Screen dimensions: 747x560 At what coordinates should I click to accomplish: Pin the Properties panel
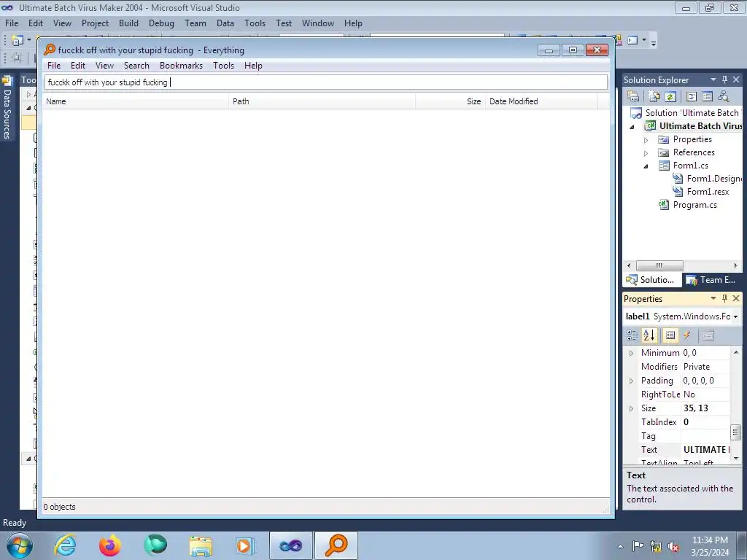724,298
